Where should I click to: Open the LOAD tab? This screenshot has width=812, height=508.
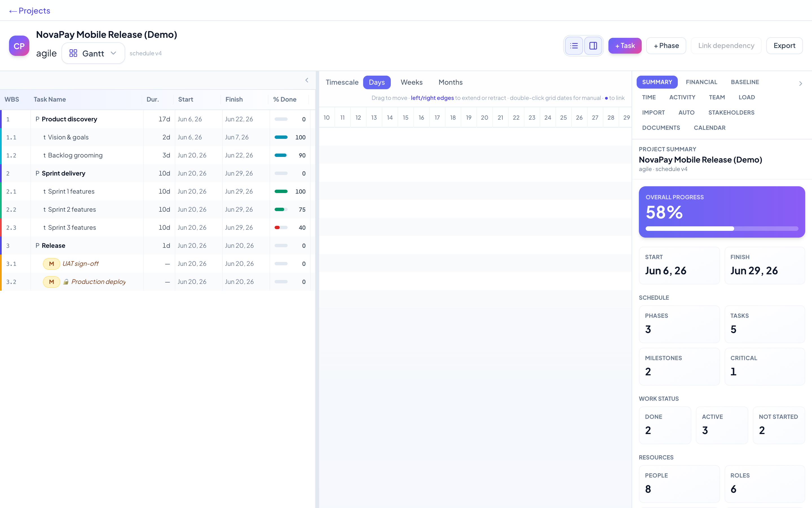(747, 97)
